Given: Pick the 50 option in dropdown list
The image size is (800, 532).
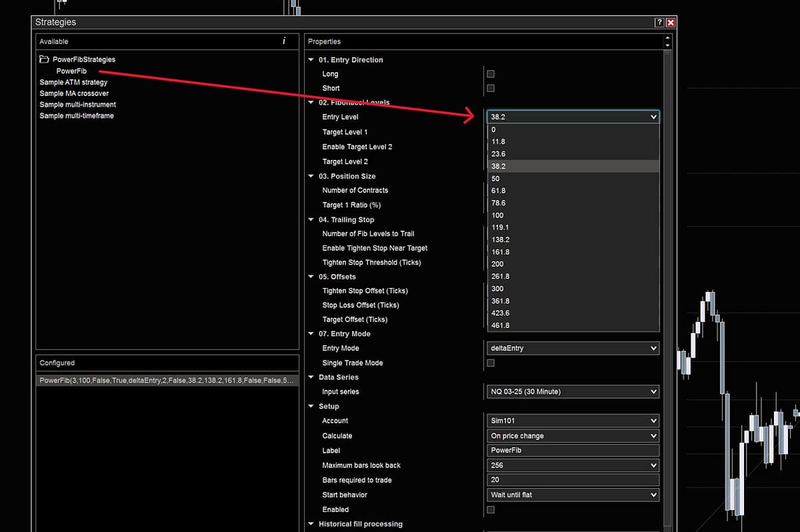Looking at the screenshot, I should tap(495, 179).
